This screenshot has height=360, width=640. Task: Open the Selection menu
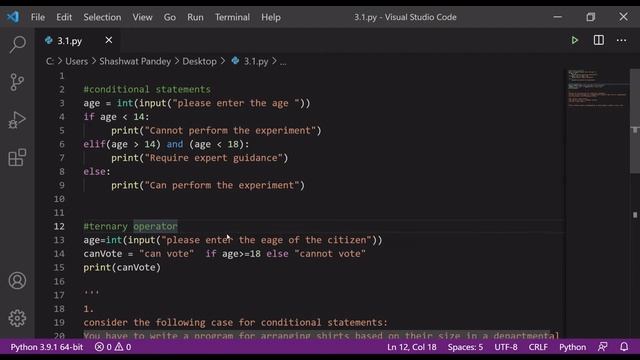[102, 17]
